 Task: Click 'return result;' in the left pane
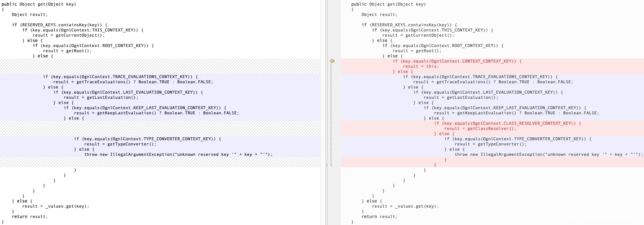click(x=30, y=217)
